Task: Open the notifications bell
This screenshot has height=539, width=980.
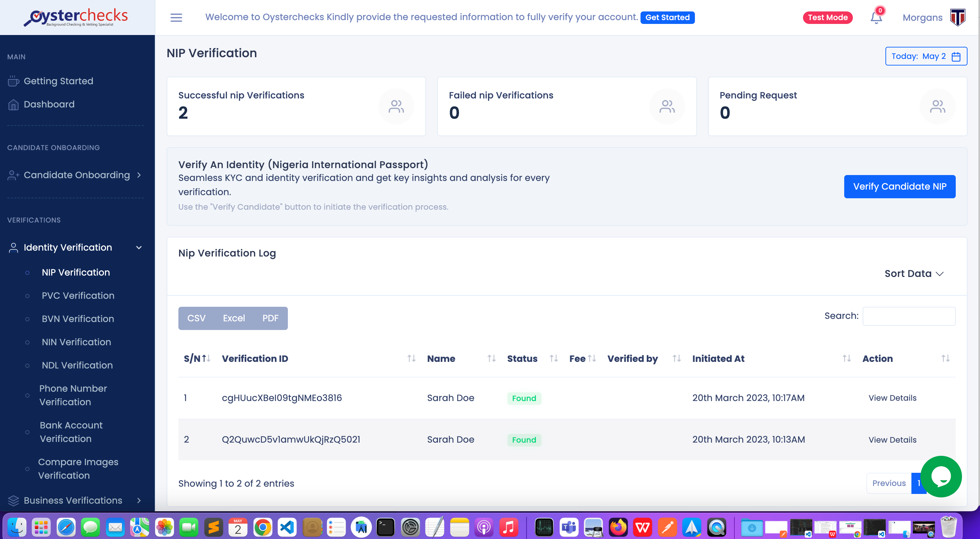Action: 876,18
